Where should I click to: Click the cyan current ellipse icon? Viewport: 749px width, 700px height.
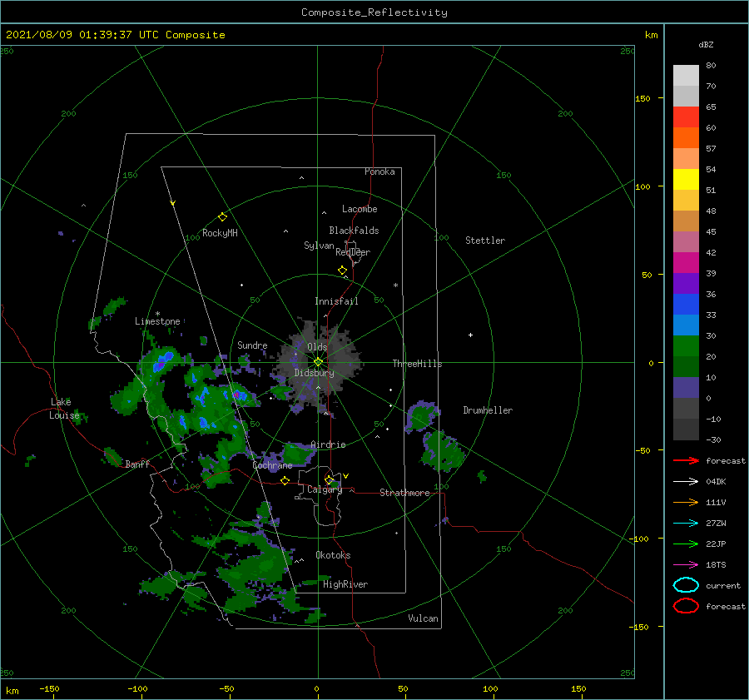point(686,585)
